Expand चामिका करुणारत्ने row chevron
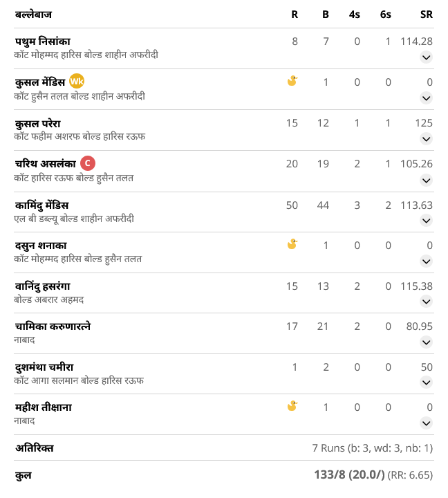 click(426, 342)
